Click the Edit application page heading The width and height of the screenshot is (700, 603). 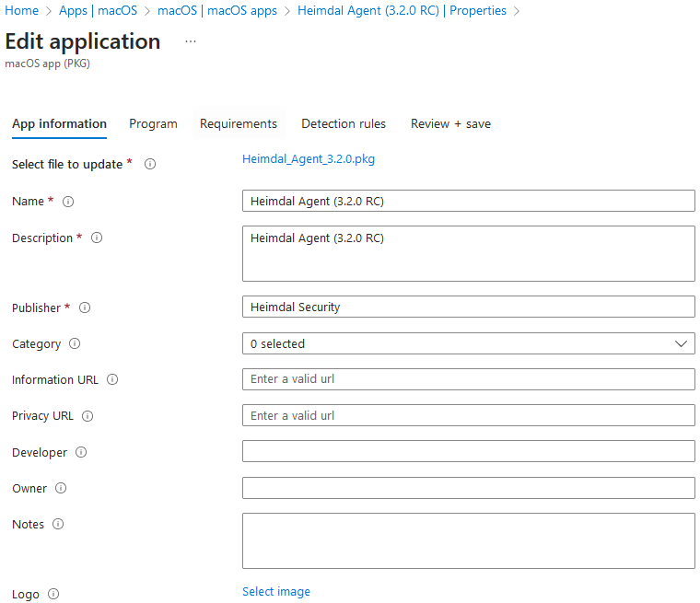pyautogui.click(x=83, y=42)
